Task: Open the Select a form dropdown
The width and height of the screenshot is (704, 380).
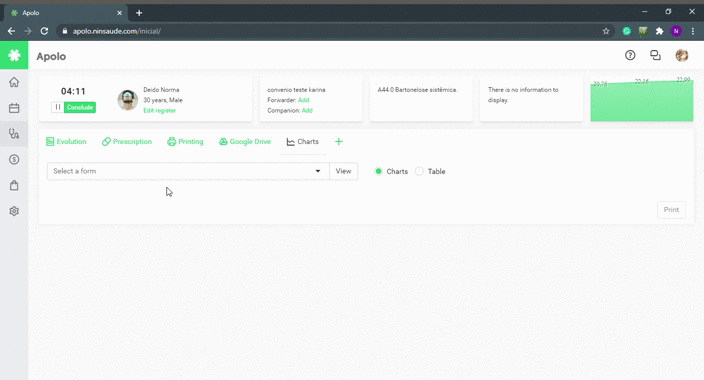Action: 188,171
